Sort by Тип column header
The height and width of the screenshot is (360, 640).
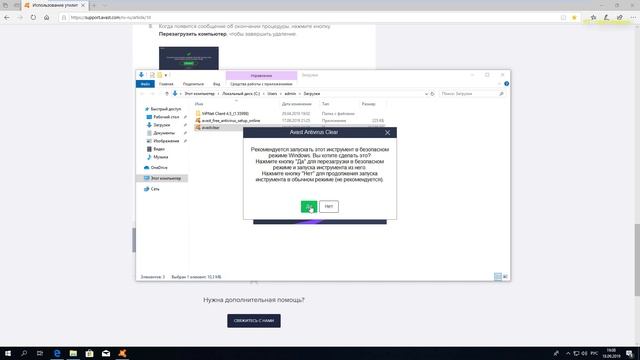pyautogui.click(x=325, y=104)
